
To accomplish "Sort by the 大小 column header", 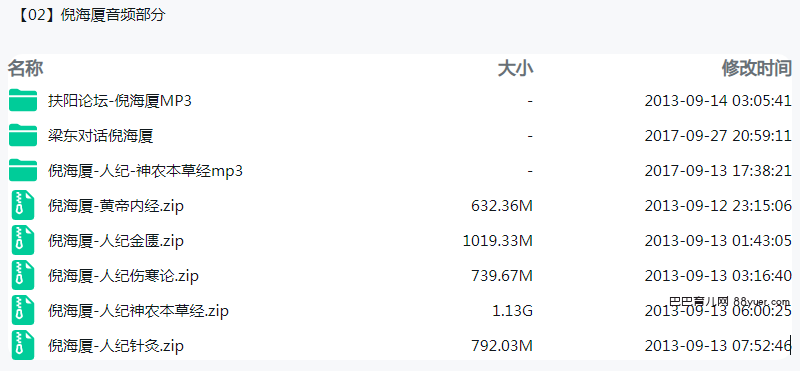I will [x=515, y=68].
